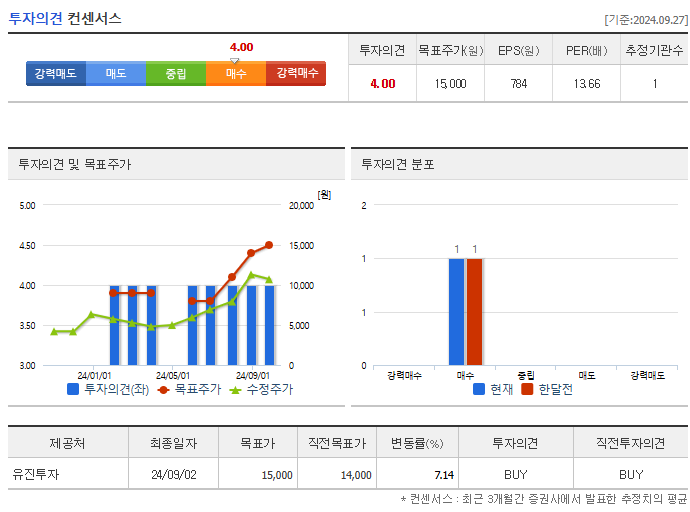Click the green 중립 rating segment
The image size is (690, 512).
tap(176, 73)
